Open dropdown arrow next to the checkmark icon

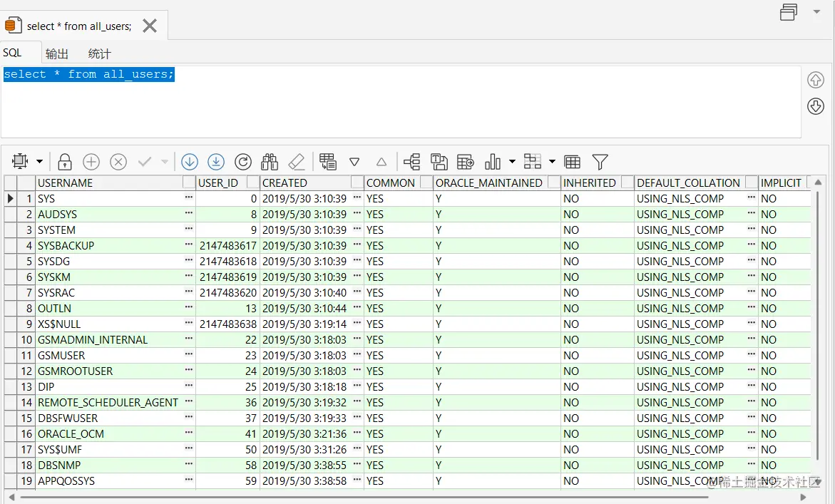[x=165, y=161]
